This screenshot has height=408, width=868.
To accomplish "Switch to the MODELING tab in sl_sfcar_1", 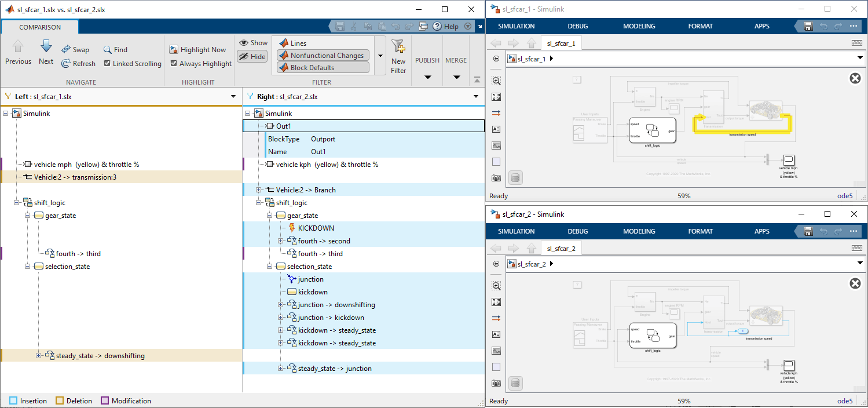I will (639, 26).
